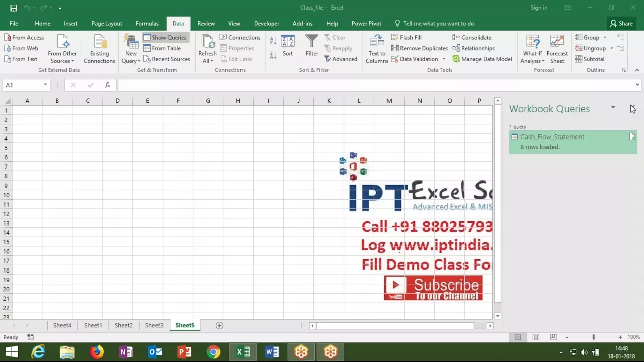Switch to the Home tab
644x362 pixels.
coord(43,23)
